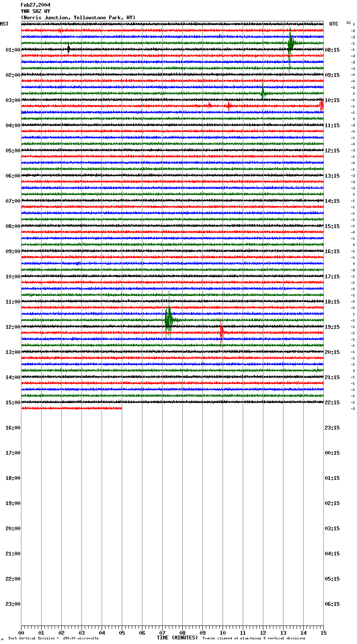This screenshot has height=644, width=357.
Task: Click the 08:15 UTC time label
Action: (x=332, y=50)
